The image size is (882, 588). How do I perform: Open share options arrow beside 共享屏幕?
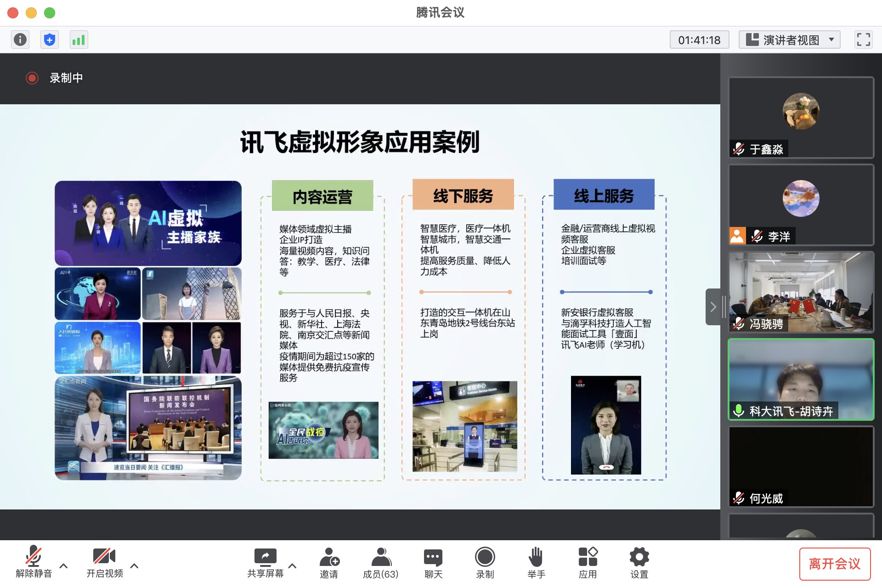point(293,566)
